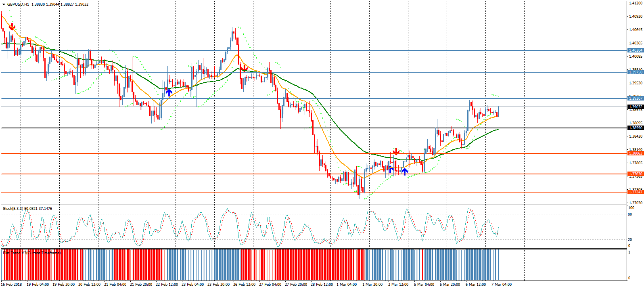644x289 pixels.
Task: Open the dropdown triangle beside GBPUSD,H1
Action: pos(4,4)
